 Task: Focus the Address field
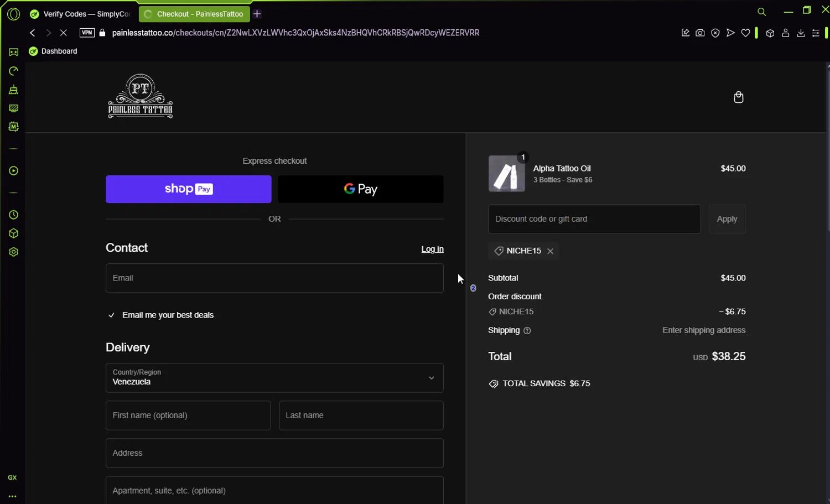pyautogui.click(x=274, y=453)
